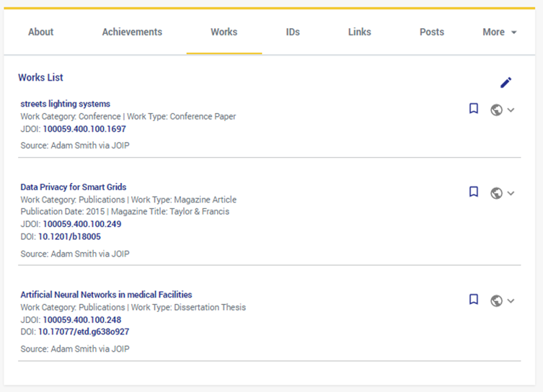Open the Posts tab

431,32
